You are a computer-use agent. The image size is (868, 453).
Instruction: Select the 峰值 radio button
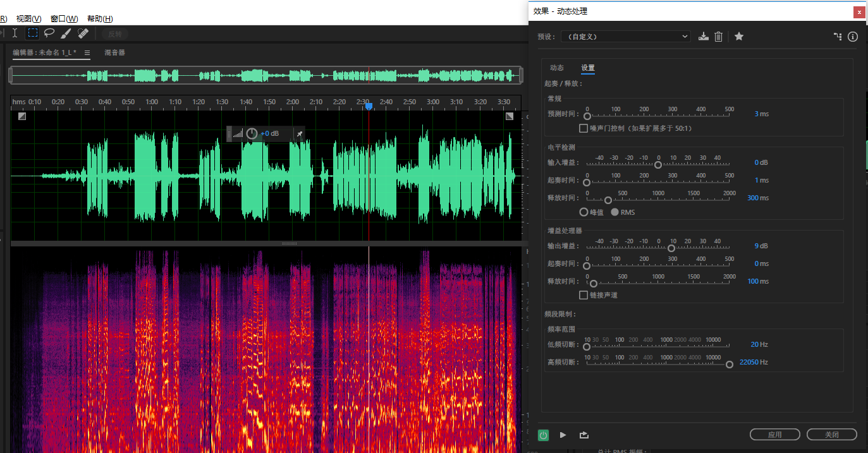coord(584,212)
